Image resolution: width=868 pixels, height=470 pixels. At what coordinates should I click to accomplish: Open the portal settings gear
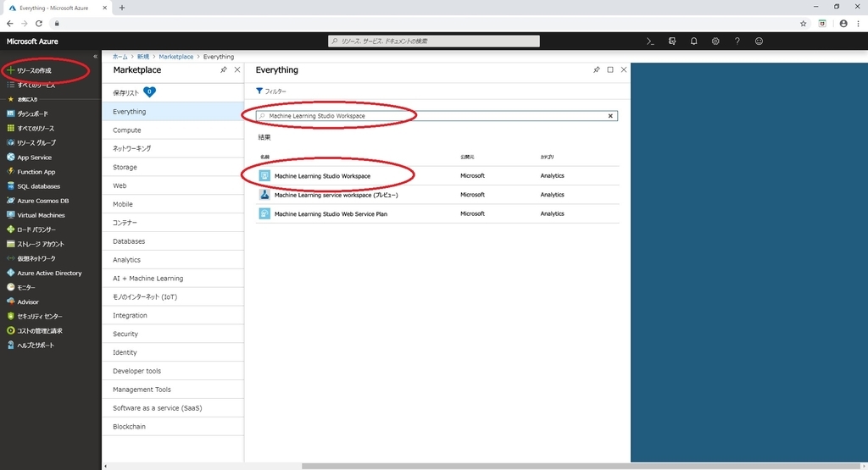click(x=715, y=41)
